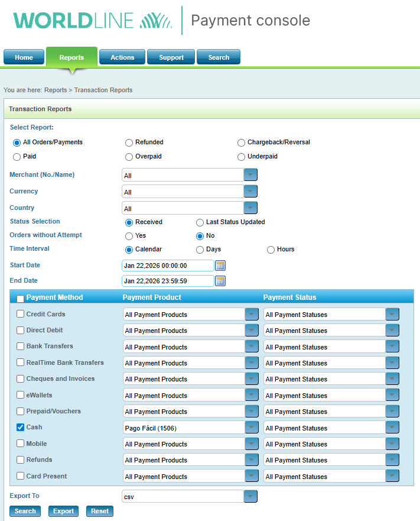Check the eWallets checkbox
Image resolution: width=420 pixels, height=521 pixels.
20,394
